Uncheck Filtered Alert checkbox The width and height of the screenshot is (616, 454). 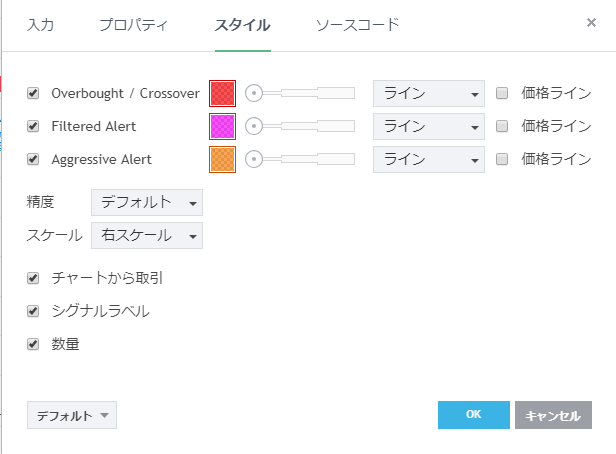point(33,126)
